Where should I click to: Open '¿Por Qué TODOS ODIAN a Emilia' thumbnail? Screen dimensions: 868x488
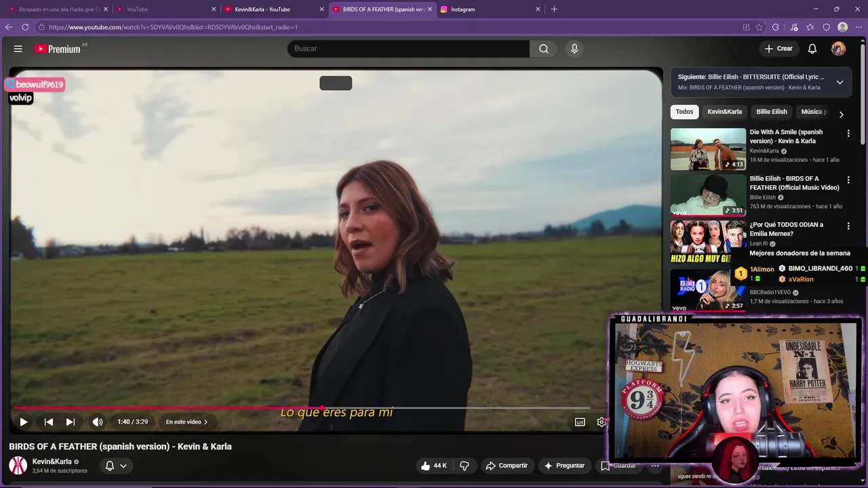(708, 241)
